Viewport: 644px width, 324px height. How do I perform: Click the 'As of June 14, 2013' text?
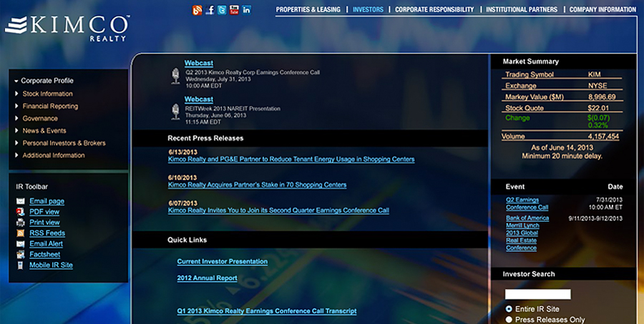tap(562, 148)
